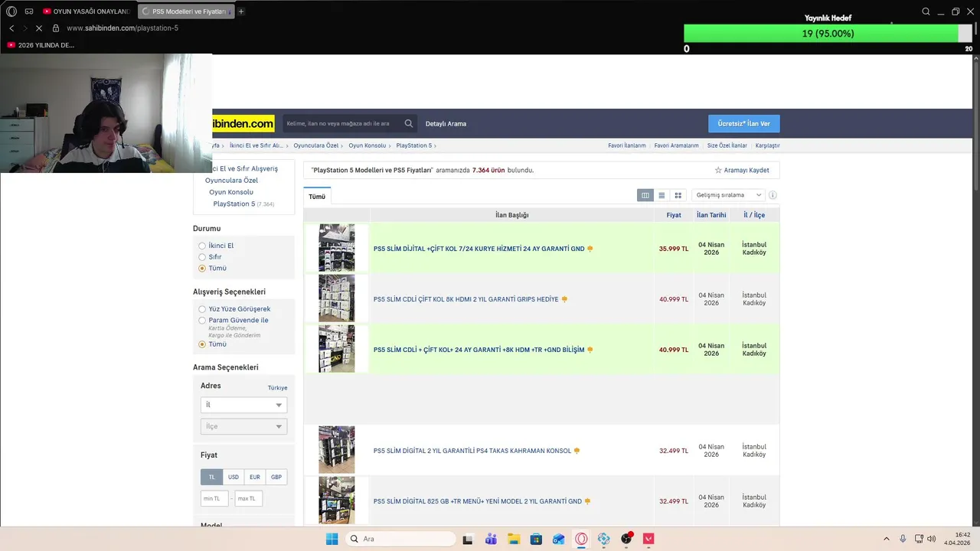
Task: Click the min TL price field
Action: 214,498
